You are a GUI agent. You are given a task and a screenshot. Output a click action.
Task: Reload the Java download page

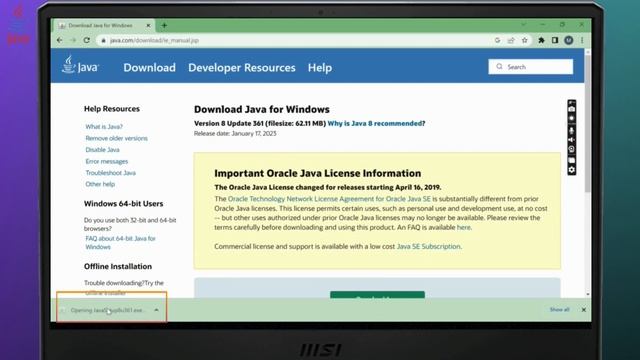[87, 40]
